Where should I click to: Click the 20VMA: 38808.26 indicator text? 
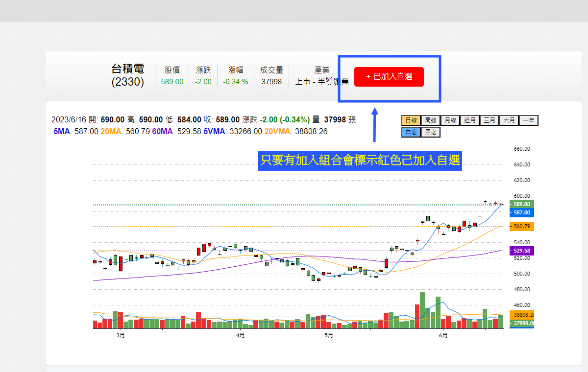coord(296,131)
